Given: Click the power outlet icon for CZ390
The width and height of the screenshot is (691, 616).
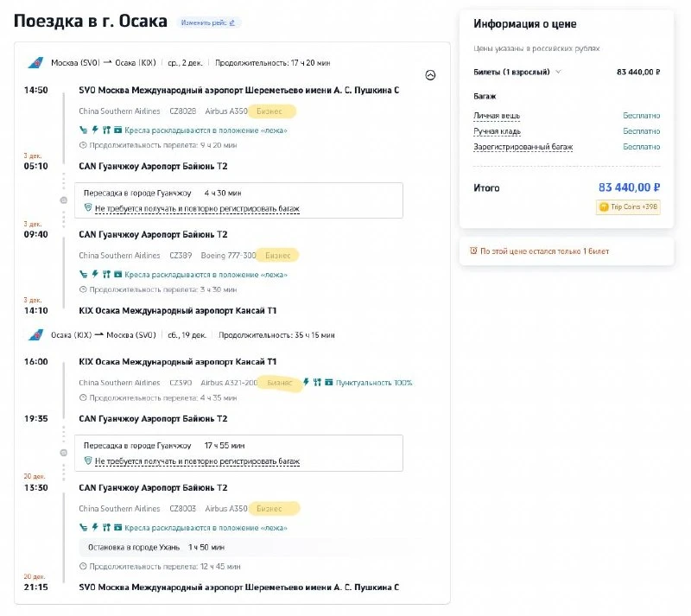Looking at the screenshot, I should 306,382.
